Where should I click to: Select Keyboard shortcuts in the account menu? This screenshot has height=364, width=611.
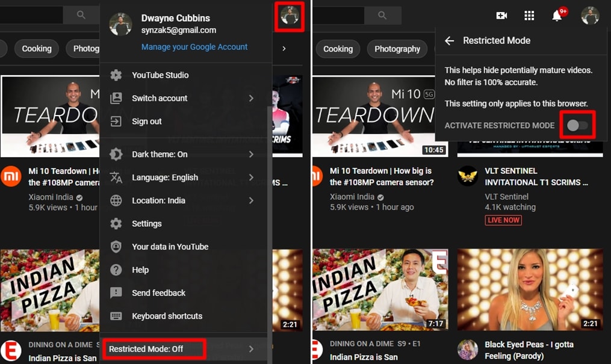pos(184,316)
